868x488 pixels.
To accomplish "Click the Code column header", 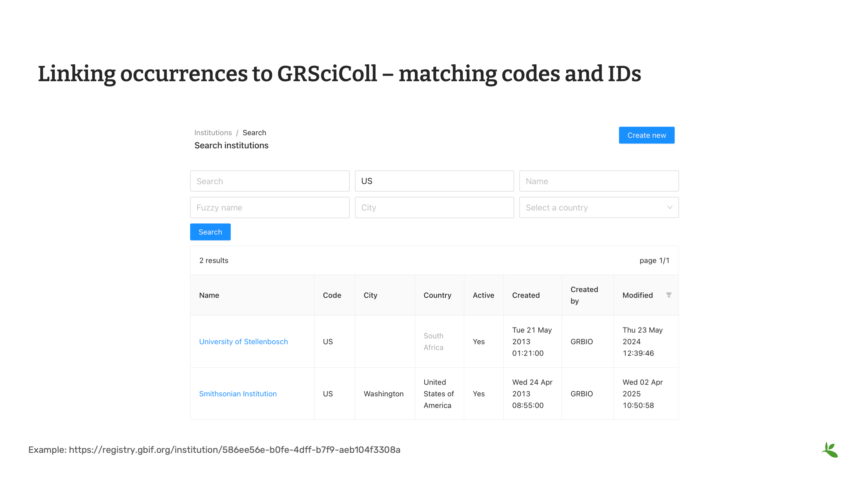I will pyautogui.click(x=332, y=295).
